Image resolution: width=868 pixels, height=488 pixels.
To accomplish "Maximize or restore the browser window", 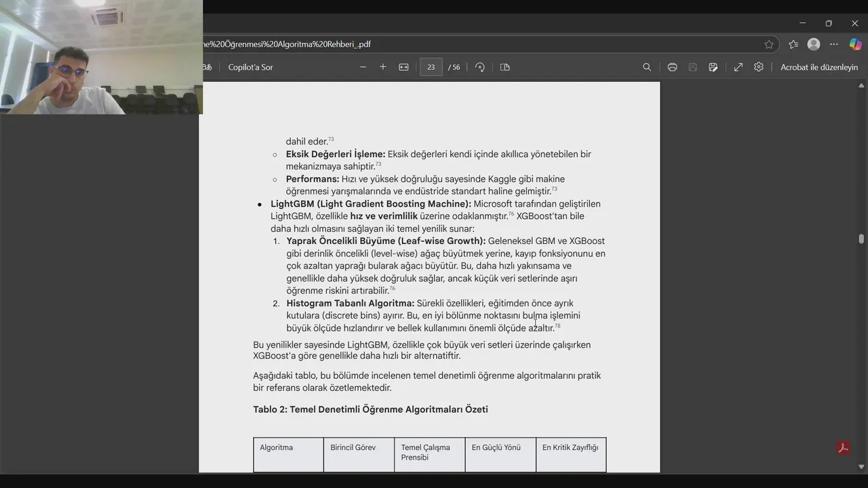I will [x=829, y=23].
